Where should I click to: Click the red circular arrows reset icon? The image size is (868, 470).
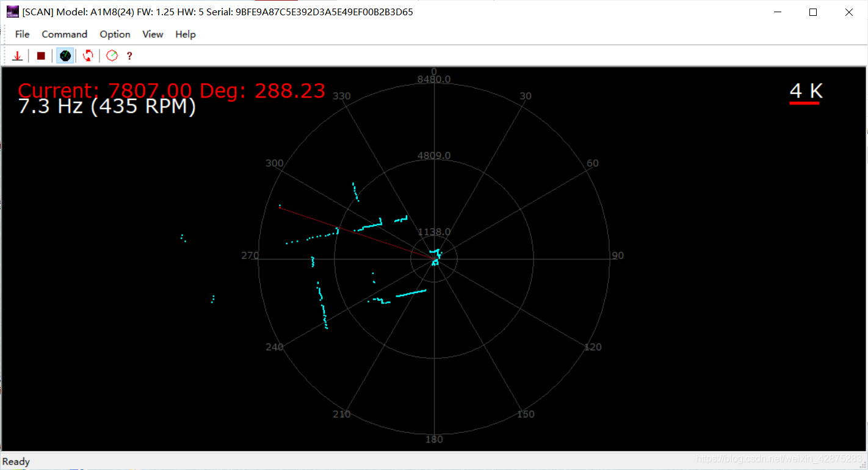89,56
